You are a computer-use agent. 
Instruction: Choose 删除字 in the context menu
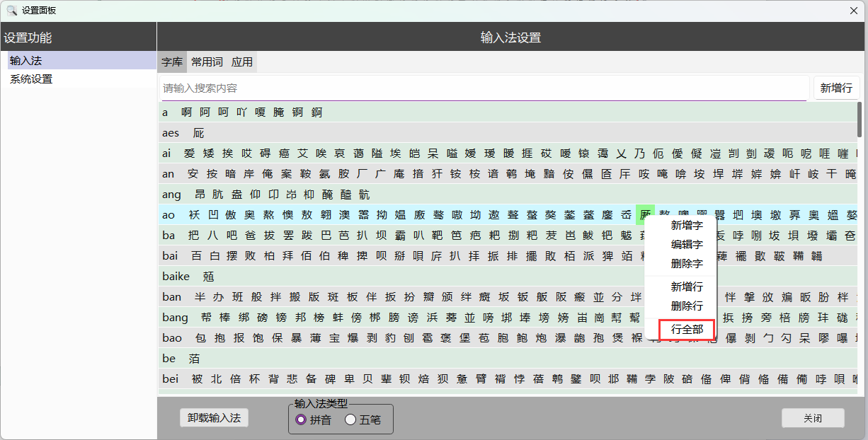tap(687, 264)
